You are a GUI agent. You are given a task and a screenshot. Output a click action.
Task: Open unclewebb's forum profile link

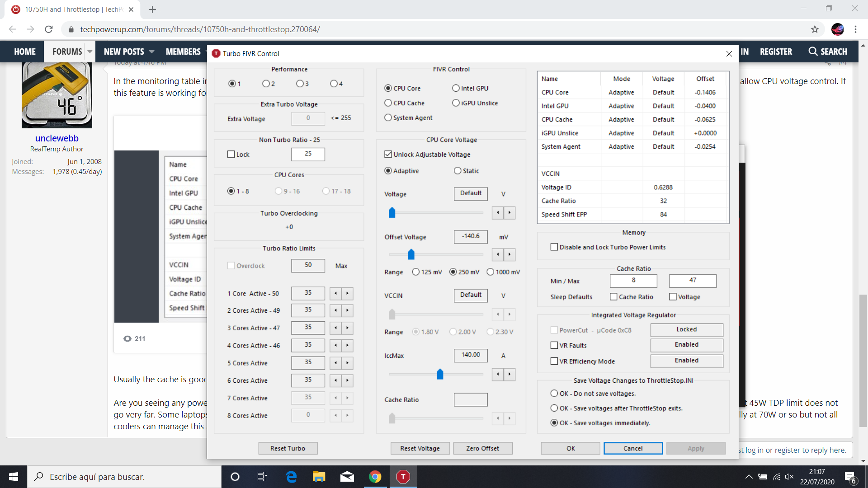(57, 138)
